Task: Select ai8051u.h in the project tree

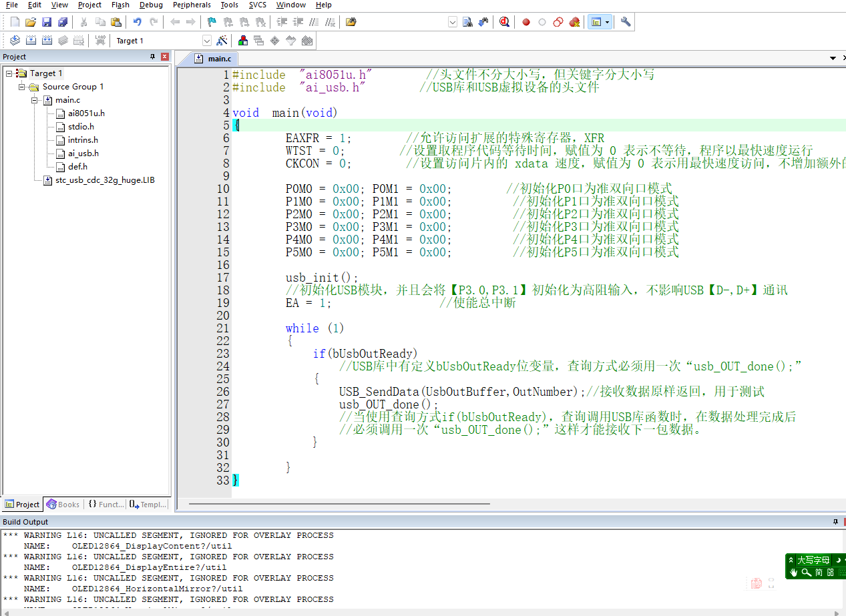Action: pyautogui.click(x=86, y=113)
